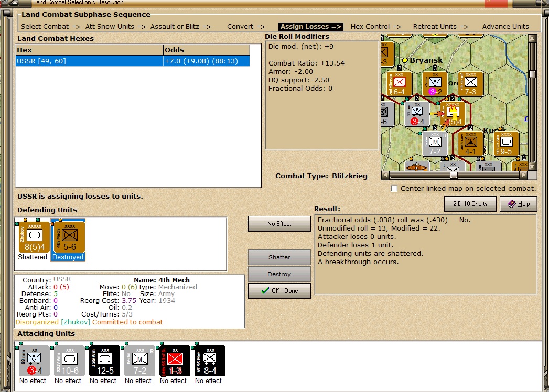
Task: Select the 14th SS Inf 1-3 attacking unit
Action: click(175, 361)
